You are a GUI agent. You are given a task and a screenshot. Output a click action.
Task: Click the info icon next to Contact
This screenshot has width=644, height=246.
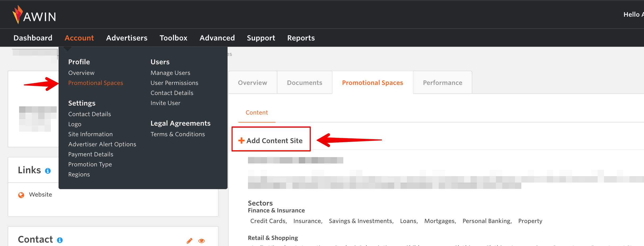coord(60,240)
